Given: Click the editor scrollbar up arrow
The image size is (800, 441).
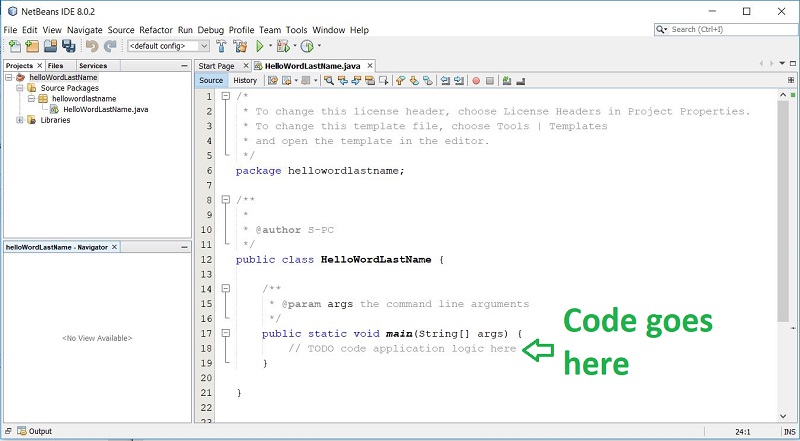Looking at the screenshot, I should 783,95.
